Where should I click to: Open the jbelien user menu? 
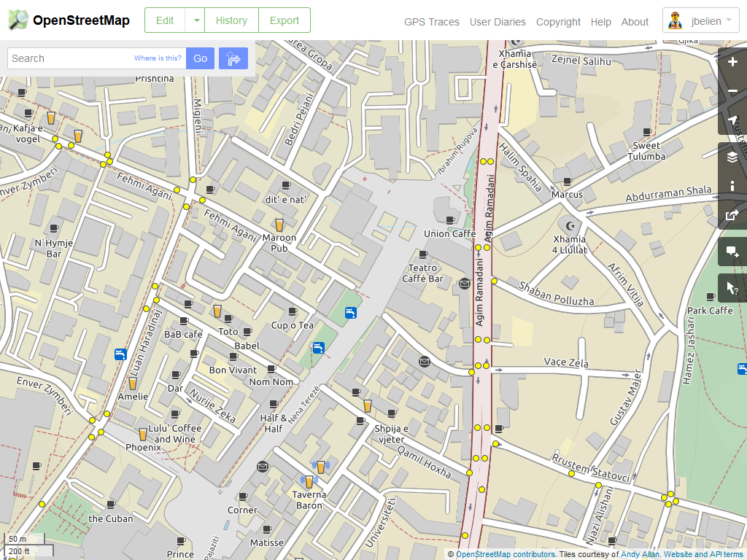[x=701, y=20]
